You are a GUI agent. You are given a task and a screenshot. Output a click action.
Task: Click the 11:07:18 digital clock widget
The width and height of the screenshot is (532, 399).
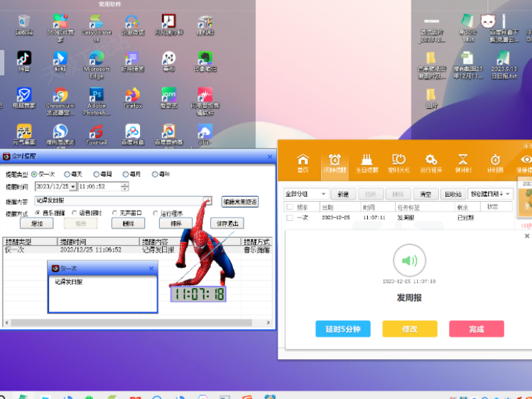(198, 294)
